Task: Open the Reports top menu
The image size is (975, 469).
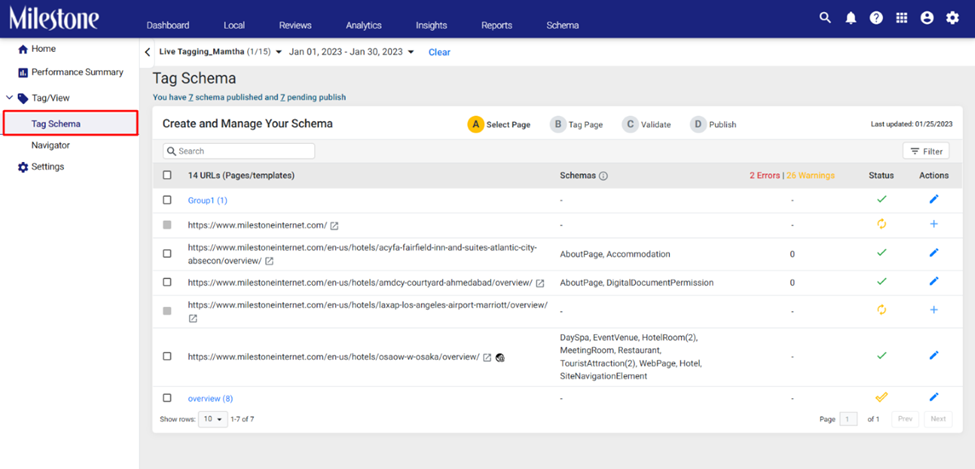Action: tap(497, 26)
